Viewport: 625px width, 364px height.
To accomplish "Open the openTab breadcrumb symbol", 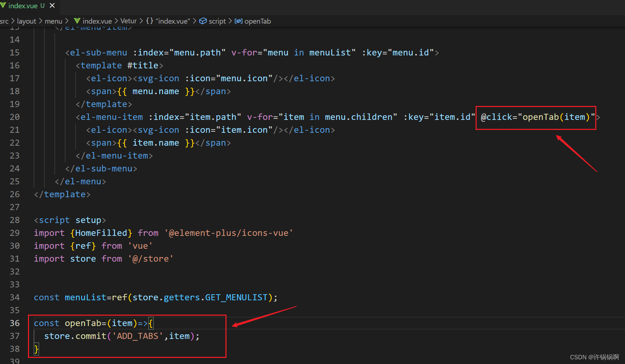I will coord(258,21).
